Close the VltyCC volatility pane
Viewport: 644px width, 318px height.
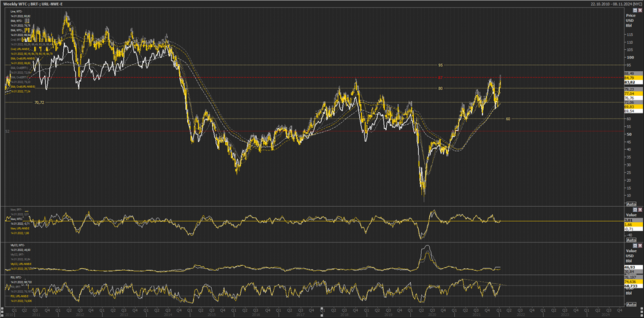click(x=640, y=246)
